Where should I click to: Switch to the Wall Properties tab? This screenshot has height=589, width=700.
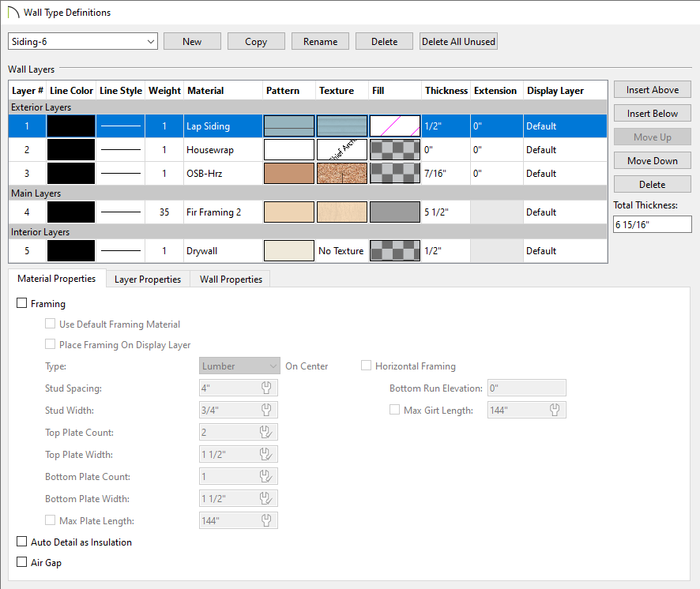tap(229, 279)
